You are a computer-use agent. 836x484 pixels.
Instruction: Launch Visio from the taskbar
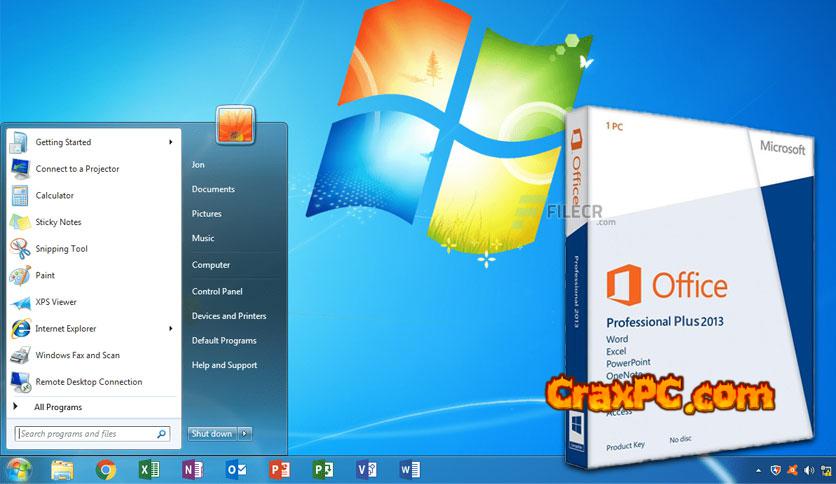(366, 470)
